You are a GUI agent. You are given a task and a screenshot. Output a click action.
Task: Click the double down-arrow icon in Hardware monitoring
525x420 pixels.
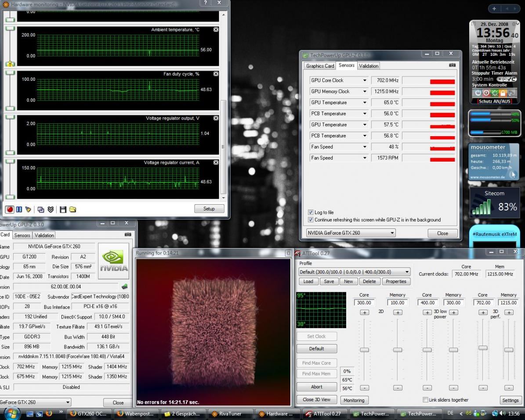pyautogui.click(x=51, y=209)
